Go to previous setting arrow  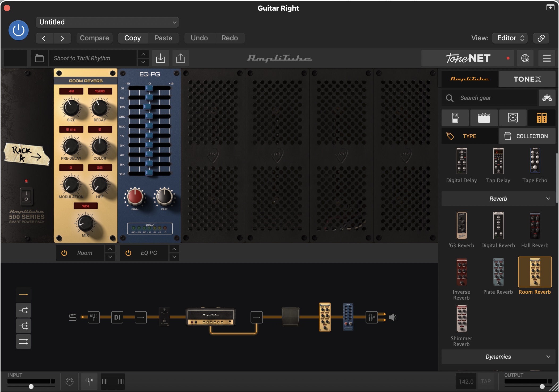click(44, 38)
